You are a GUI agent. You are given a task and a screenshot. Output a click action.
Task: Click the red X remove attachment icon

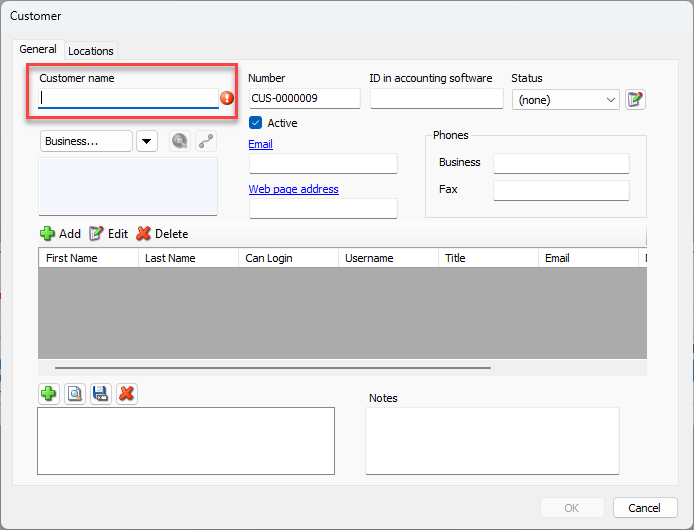click(127, 394)
